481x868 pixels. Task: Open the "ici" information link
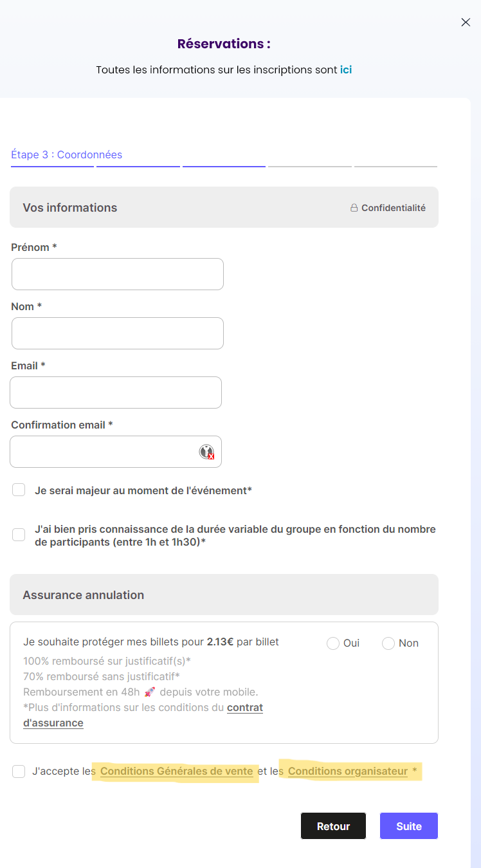point(346,69)
